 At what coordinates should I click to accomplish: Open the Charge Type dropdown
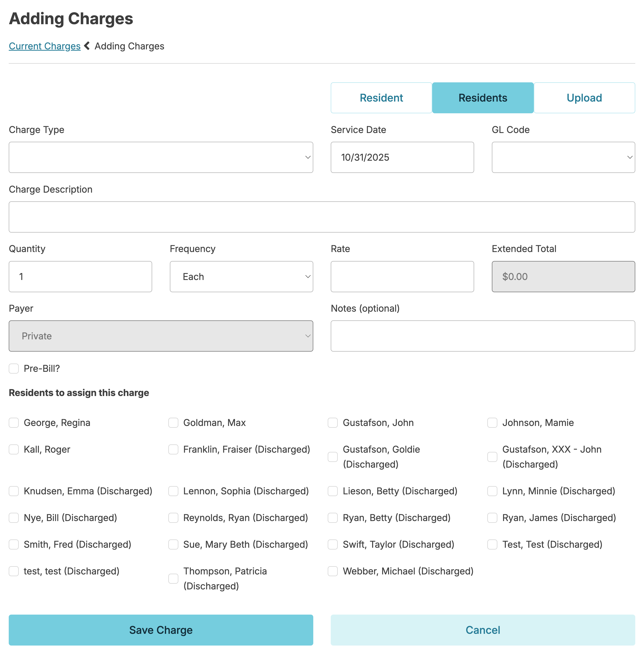pos(161,157)
